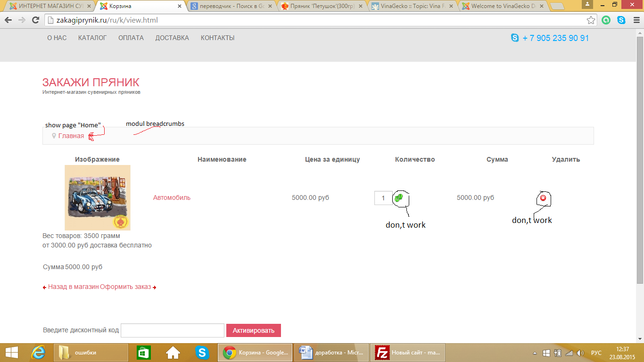The height and width of the screenshot is (362, 644).
Task: Click the green extension icon in toolbar
Action: pyautogui.click(x=606, y=20)
